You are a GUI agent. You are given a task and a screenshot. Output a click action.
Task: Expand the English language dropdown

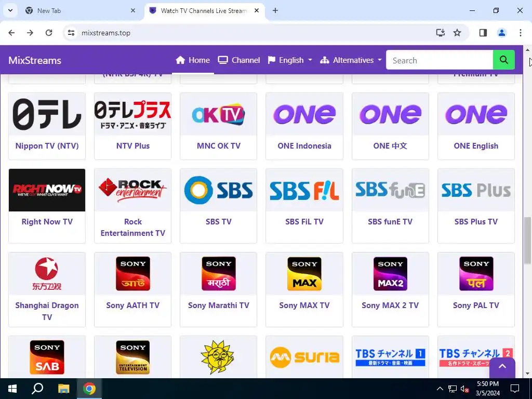pos(290,60)
